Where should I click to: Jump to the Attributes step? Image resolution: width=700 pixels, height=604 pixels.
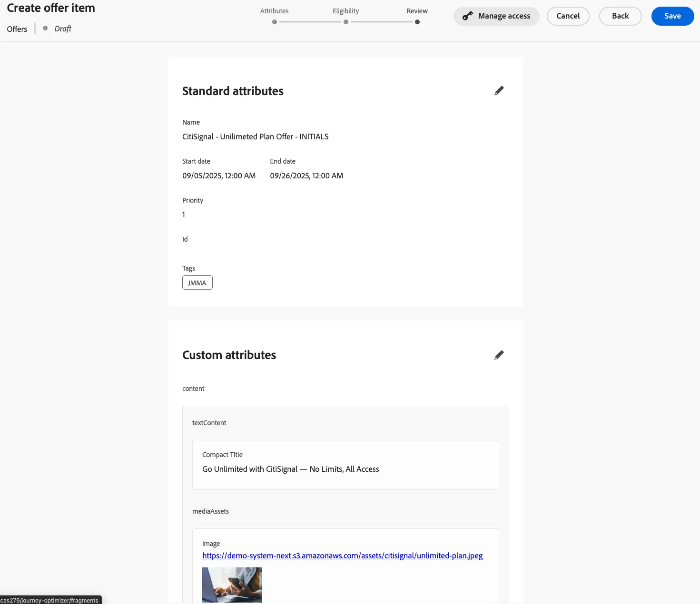coord(275,22)
